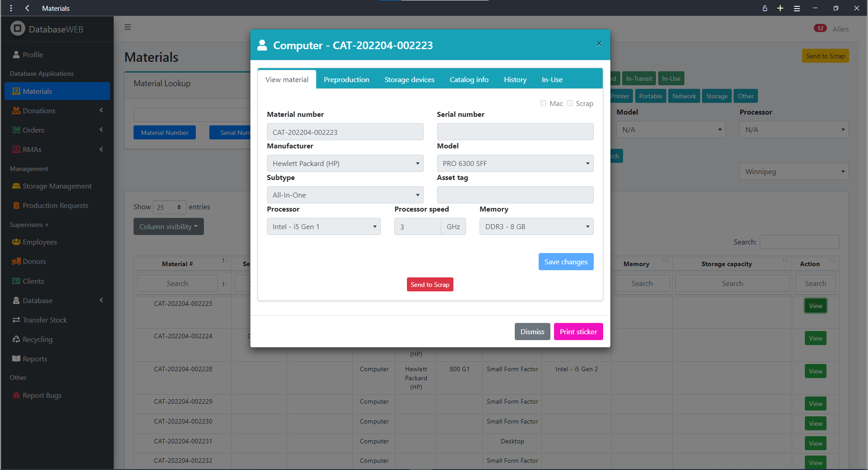Click the yellow Send to Scrap button

coord(825,56)
